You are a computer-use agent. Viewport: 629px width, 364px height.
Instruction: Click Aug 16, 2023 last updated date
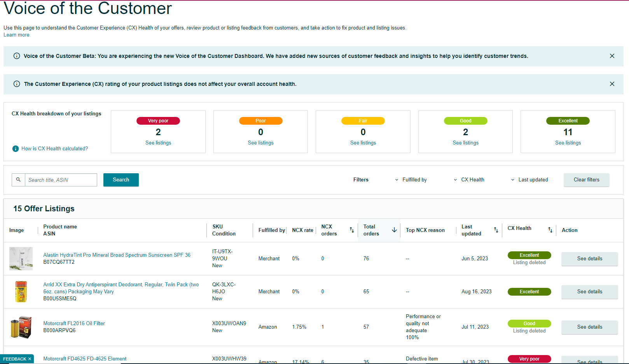click(x=477, y=292)
